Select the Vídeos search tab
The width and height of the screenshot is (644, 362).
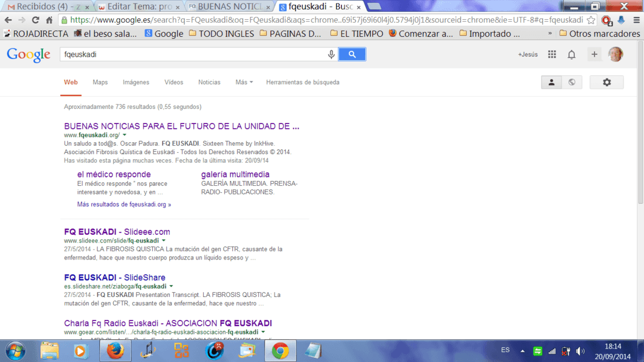pos(174,82)
